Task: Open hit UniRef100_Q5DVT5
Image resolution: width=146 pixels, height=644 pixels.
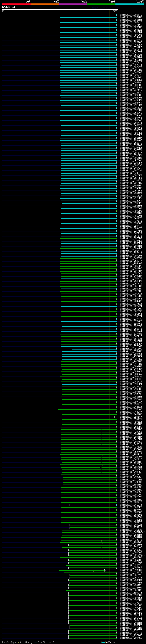Action: (x=131, y=15)
